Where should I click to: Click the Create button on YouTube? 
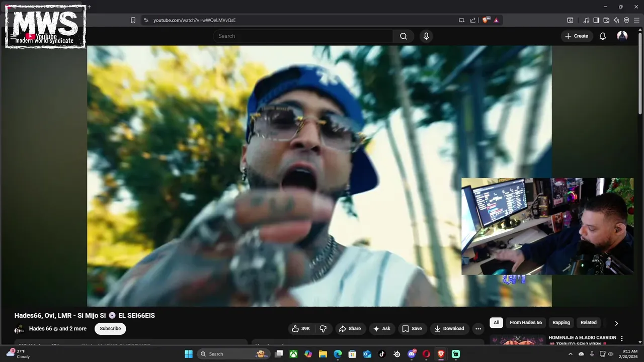[x=577, y=36]
